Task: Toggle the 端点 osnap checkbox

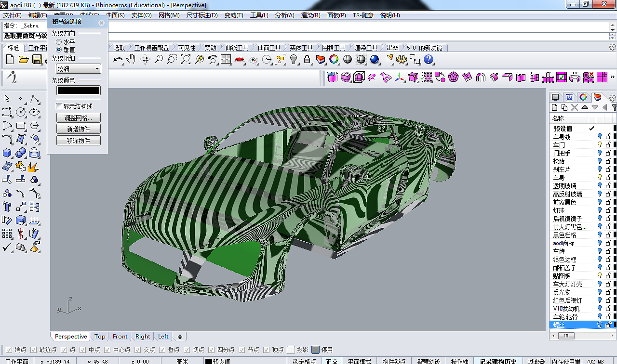Action: pos(9,350)
